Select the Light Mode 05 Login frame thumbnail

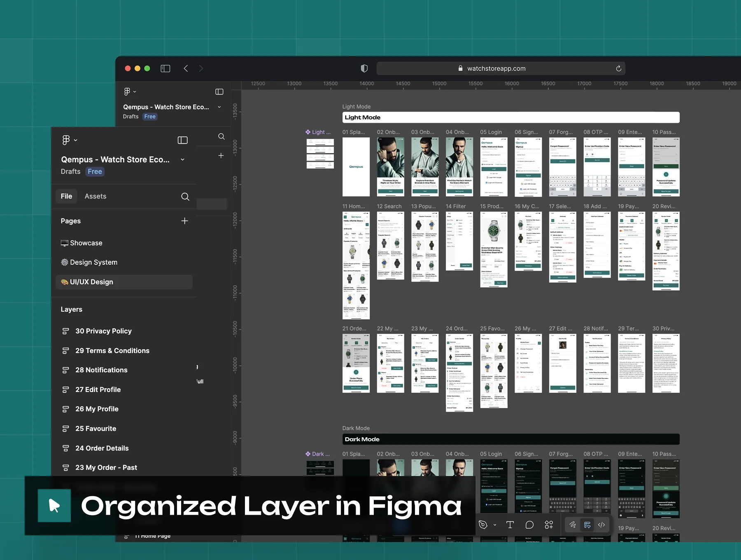[x=494, y=167]
